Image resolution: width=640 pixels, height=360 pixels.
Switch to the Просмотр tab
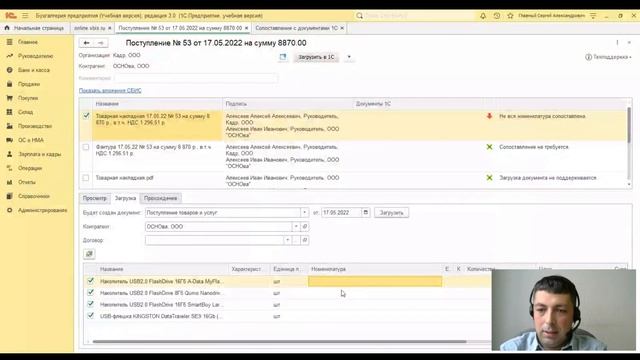(95, 198)
